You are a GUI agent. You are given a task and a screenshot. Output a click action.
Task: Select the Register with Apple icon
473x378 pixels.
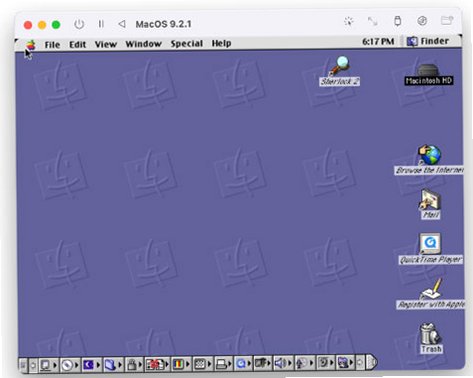coord(431,293)
